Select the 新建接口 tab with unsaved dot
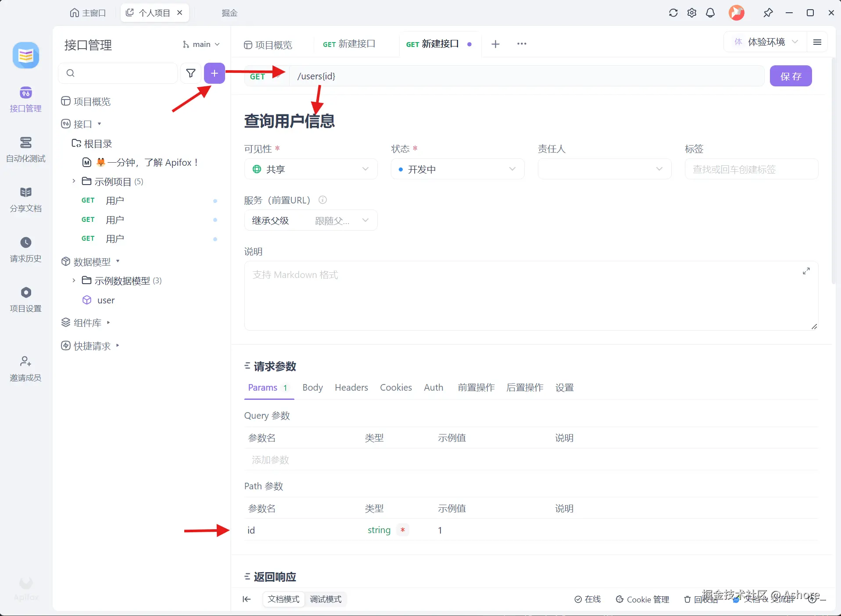Screen dimensions: 841x616 pos(440,44)
